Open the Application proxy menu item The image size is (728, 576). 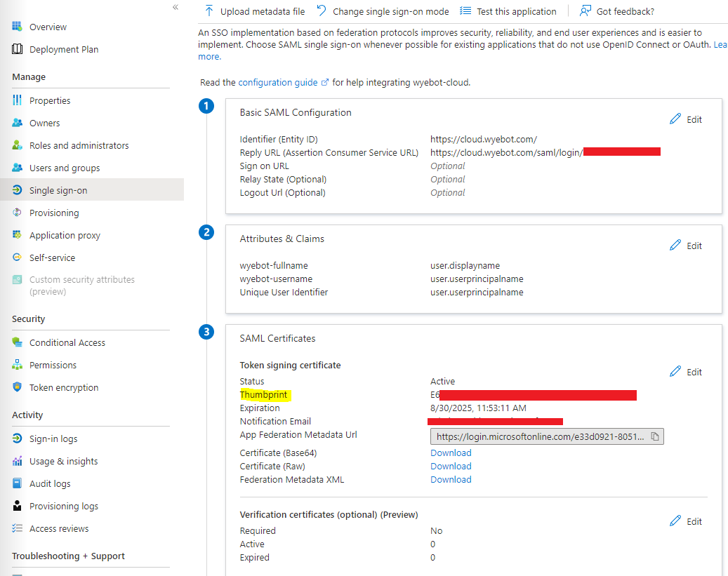(65, 235)
